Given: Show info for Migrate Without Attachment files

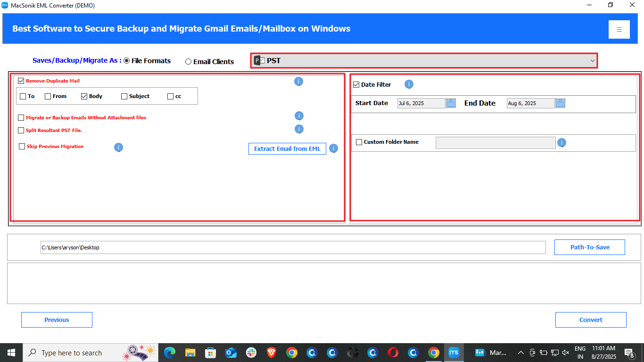Looking at the screenshot, I should (x=298, y=116).
